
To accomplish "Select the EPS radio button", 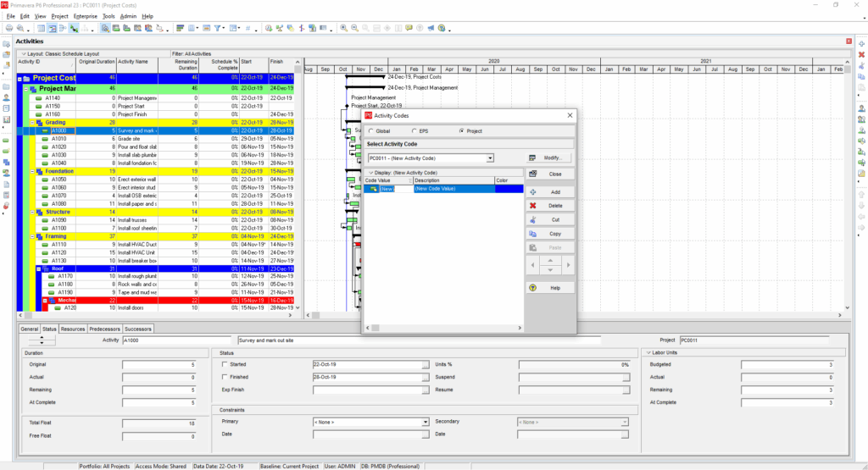I will click(414, 131).
